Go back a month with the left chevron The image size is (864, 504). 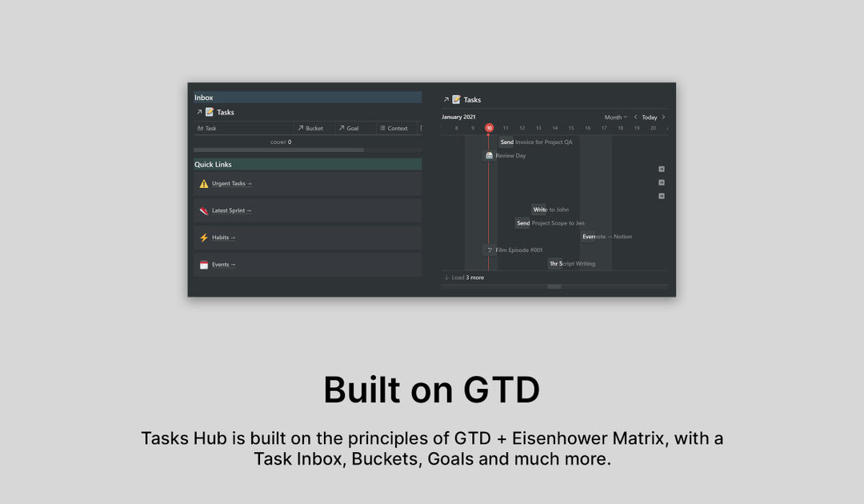click(x=636, y=117)
